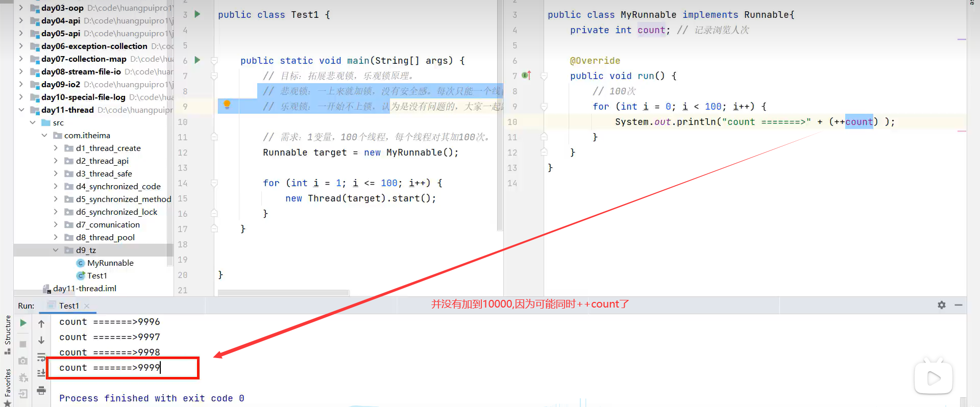Screen dimensions: 980x407
Task: Close the Test1 run tab
Action: click(x=87, y=306)
